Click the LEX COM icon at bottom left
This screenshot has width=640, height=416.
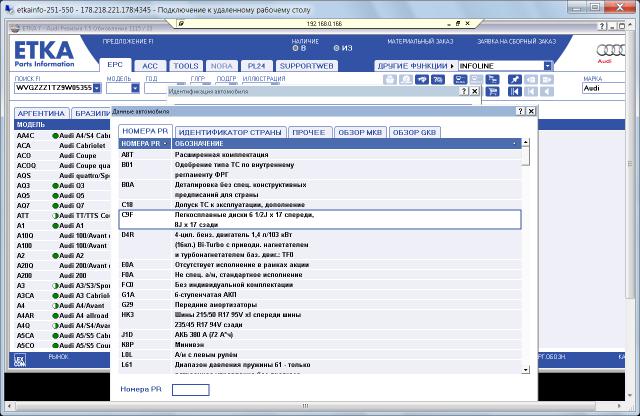coord(20,360)
